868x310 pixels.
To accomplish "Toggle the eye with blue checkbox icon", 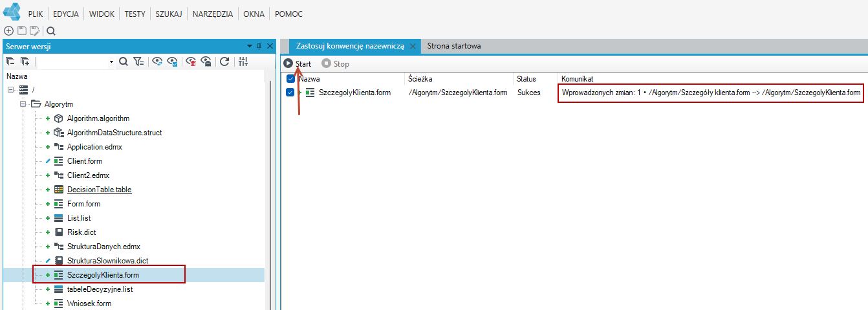I will tap(173, 61).
